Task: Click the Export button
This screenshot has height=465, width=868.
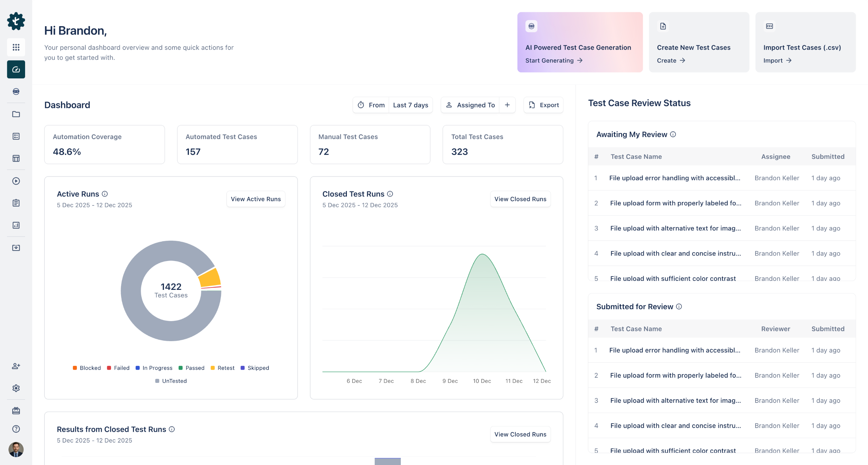Action: tap(544, 105)
